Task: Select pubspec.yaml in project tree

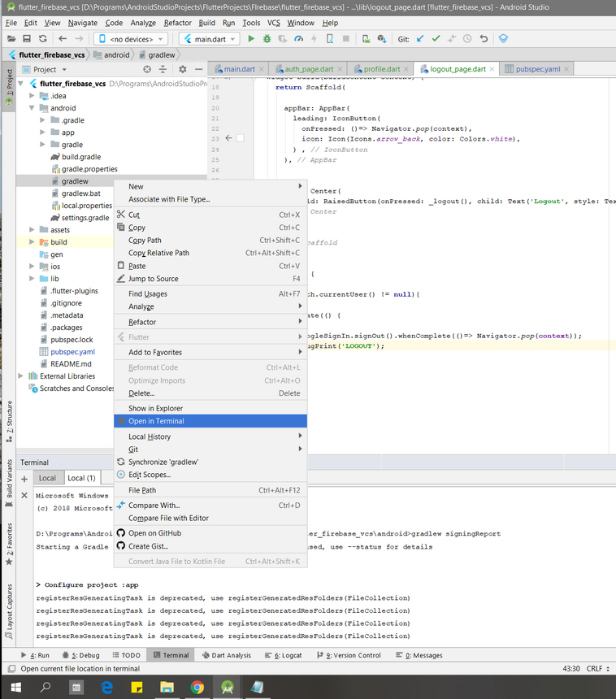Action: coord(72,352)
